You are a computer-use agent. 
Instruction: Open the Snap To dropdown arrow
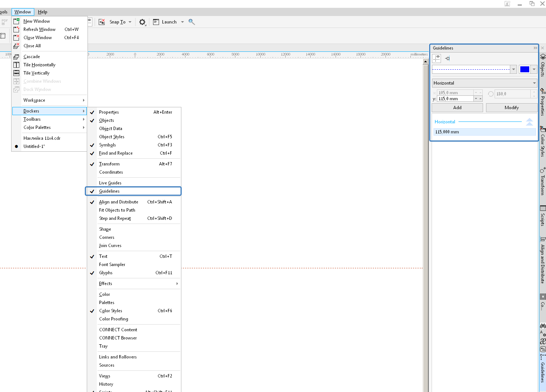(130, 22)
